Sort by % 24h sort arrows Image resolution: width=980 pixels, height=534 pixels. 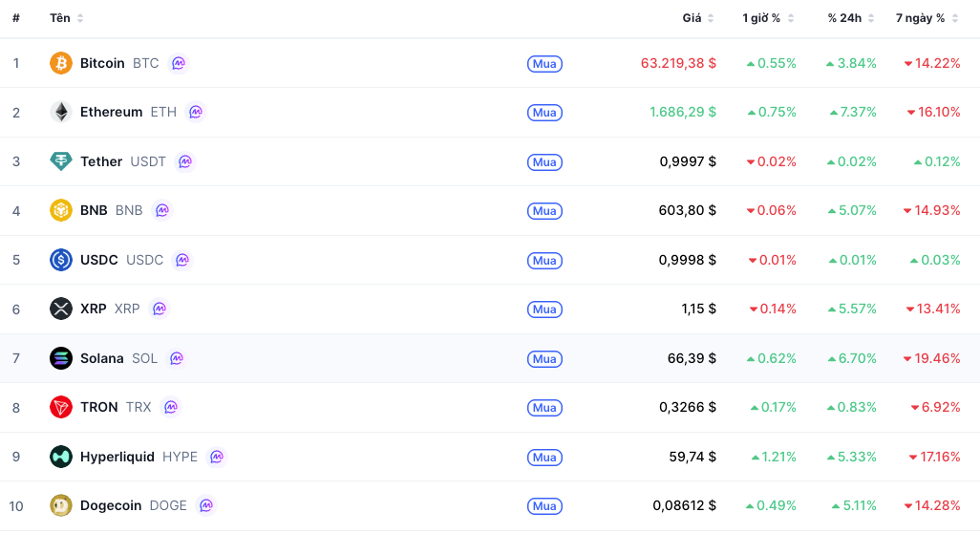point(871,18)
